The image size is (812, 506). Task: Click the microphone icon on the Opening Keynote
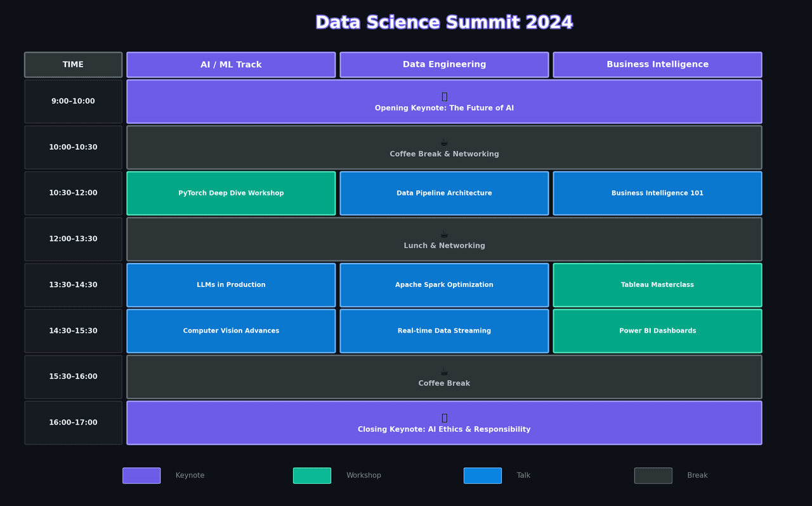point(444,96)
